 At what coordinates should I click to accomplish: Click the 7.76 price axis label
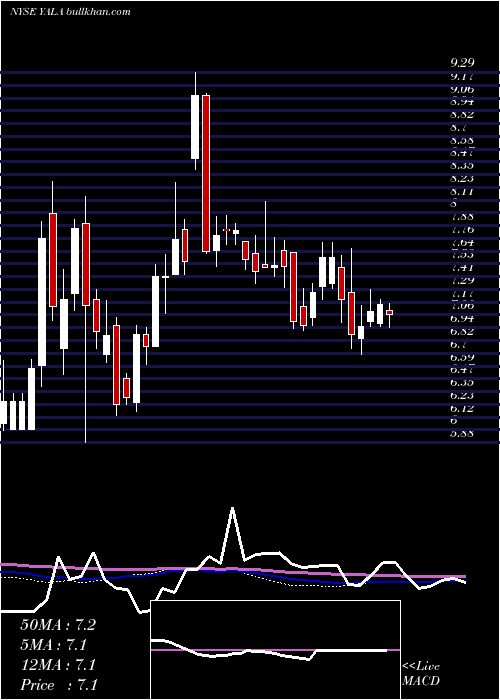tap(462, 230)
